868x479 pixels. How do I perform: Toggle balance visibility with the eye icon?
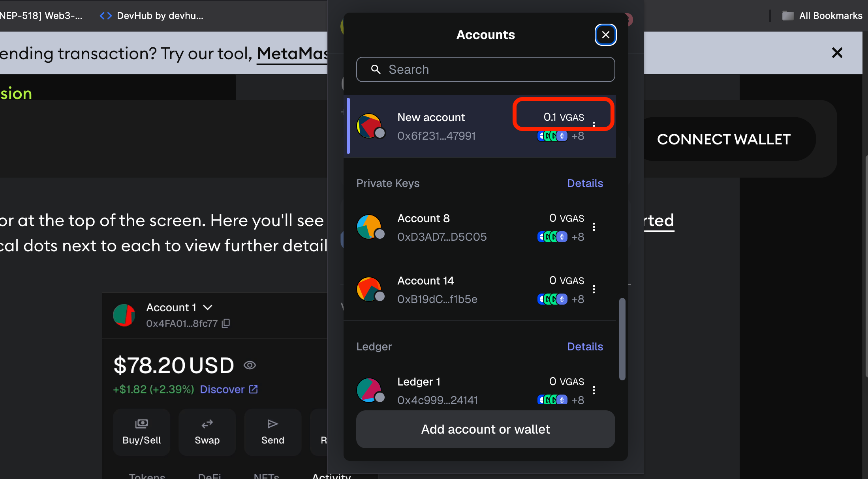[x=250, y=365]
